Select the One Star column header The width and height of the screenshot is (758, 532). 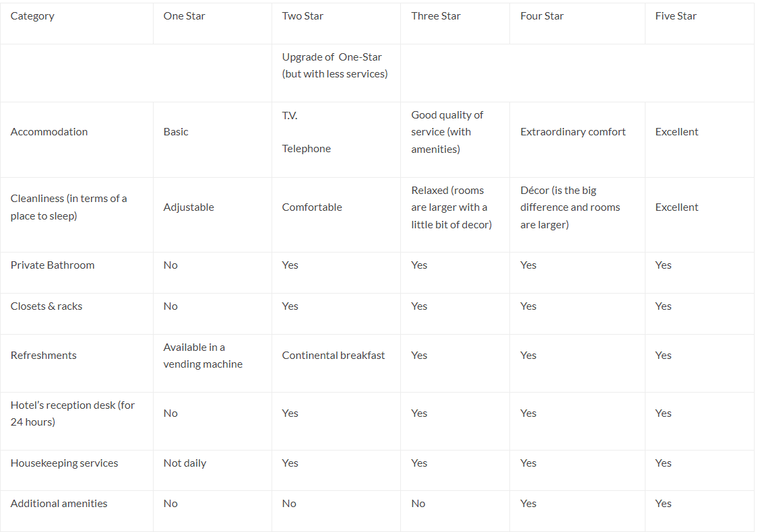pos(184,16)
